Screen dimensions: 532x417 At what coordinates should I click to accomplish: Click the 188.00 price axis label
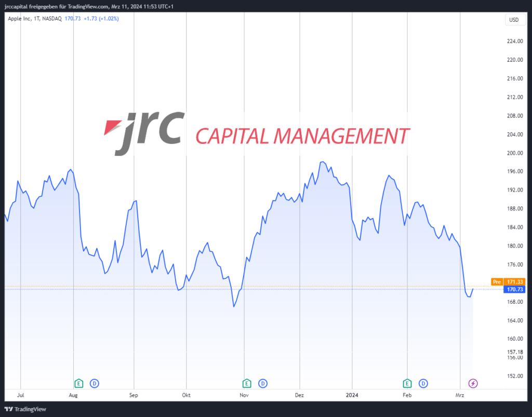[515, 209]
